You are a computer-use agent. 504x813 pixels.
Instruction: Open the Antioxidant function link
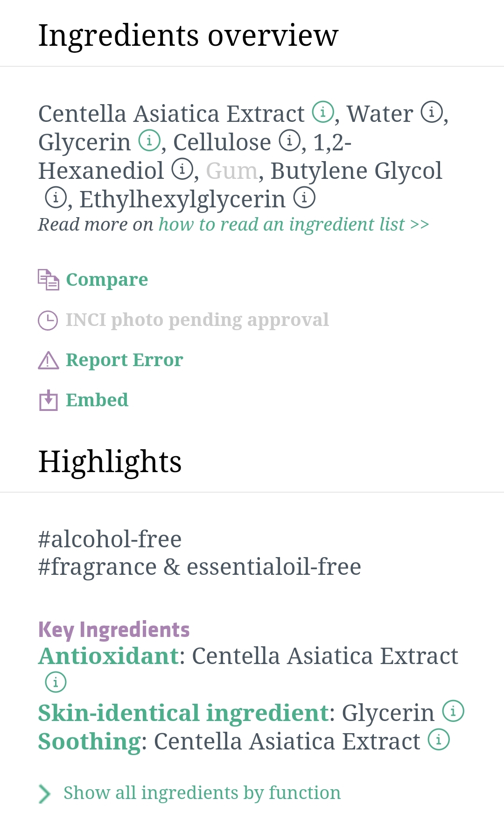(x=108, y=656)
